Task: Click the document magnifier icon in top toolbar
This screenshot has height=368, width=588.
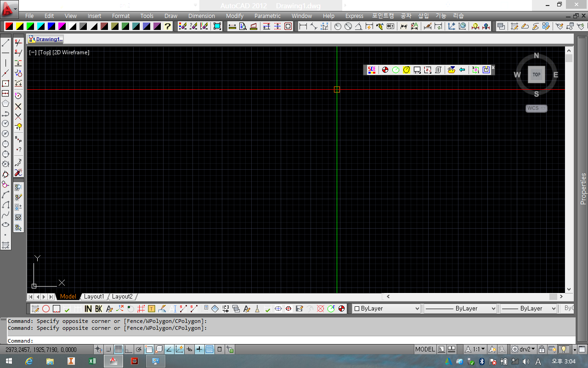Action: [243, 26]
